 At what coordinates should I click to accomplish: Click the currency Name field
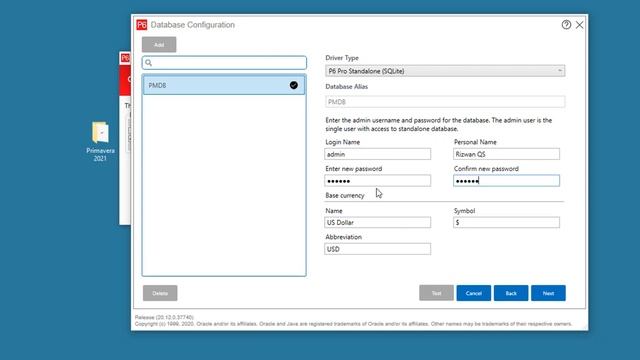378,222
